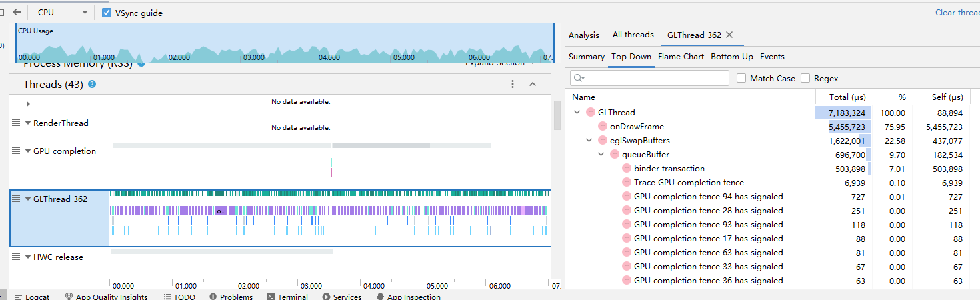Collapse the GPU completion row arrow

coord(28,151)
